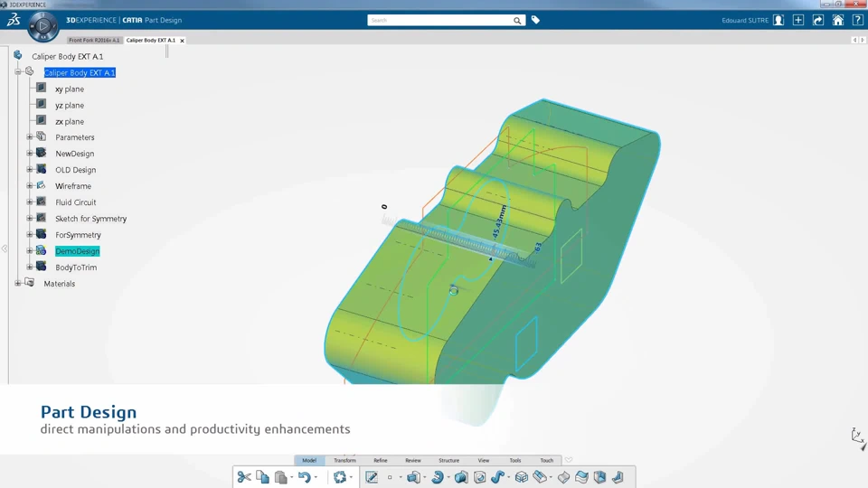
Task: Switch to the View tab
Action: [x=483, y=460]
